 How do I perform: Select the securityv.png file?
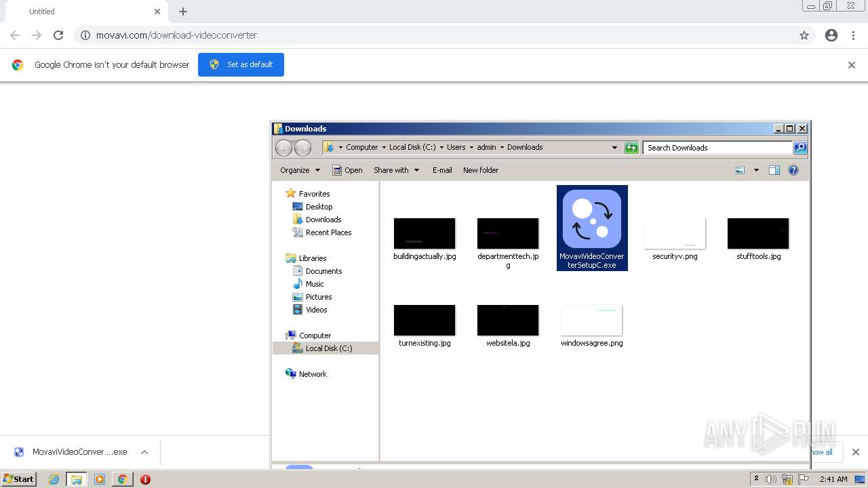click(675, 234)
